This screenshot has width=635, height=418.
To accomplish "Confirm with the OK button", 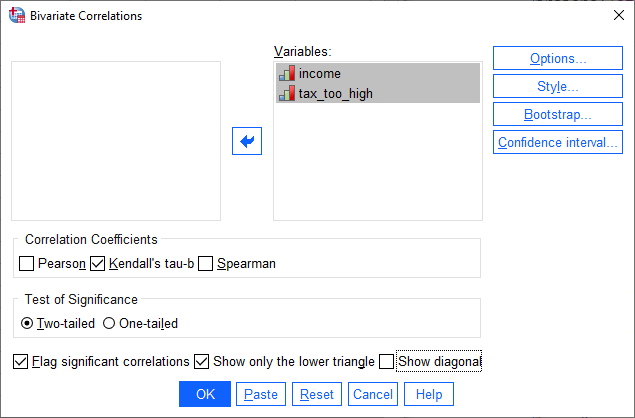I will coord(205,394).
